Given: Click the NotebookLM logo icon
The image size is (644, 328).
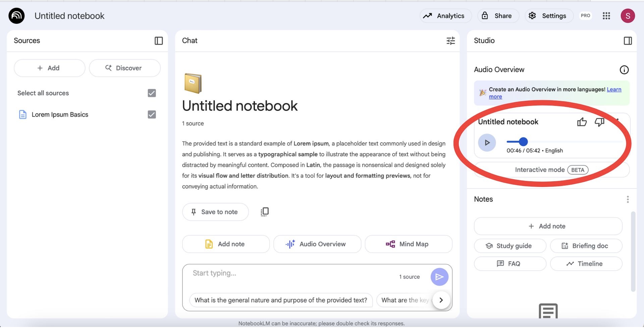Looking at the screenshot, I should coord(16,16).
